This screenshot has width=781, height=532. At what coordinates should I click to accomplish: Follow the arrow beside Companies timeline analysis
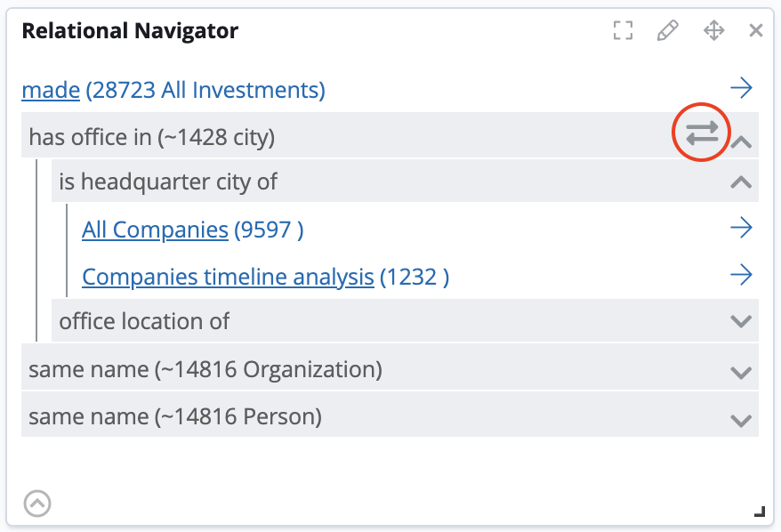click(741, 275)
